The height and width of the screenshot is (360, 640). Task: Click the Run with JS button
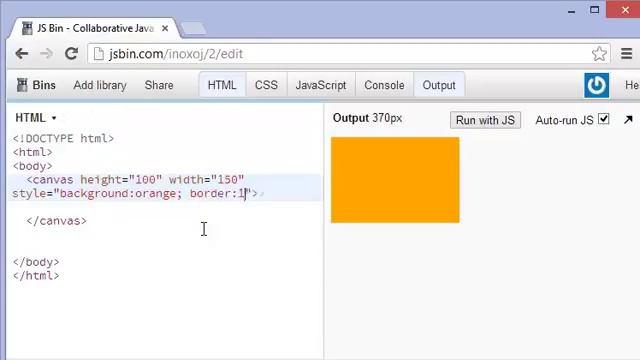tap(485, 120)
